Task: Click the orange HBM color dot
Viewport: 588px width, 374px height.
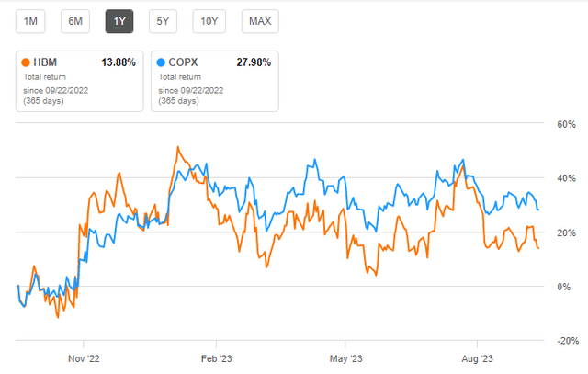Action: pos(25,62)
